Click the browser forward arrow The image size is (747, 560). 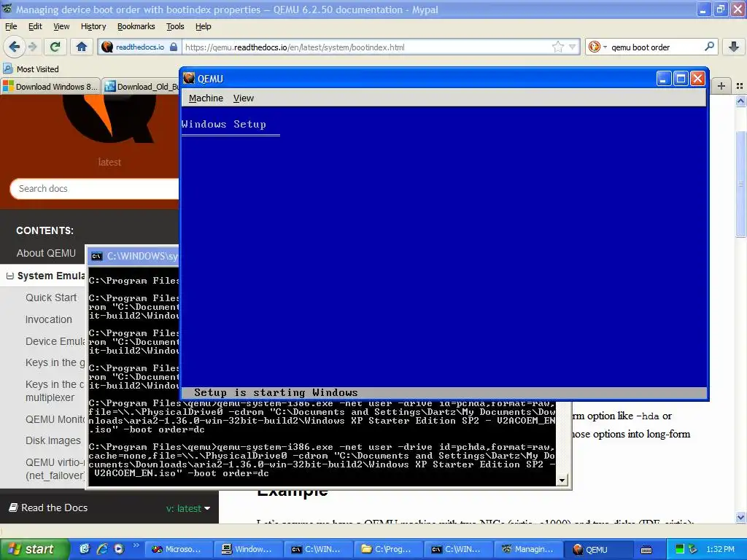click(33, 47)
